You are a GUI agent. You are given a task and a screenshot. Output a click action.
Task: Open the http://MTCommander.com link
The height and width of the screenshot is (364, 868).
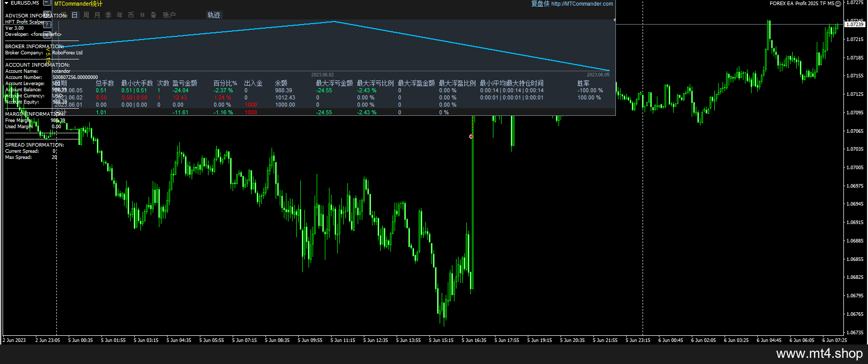[582, 4]
